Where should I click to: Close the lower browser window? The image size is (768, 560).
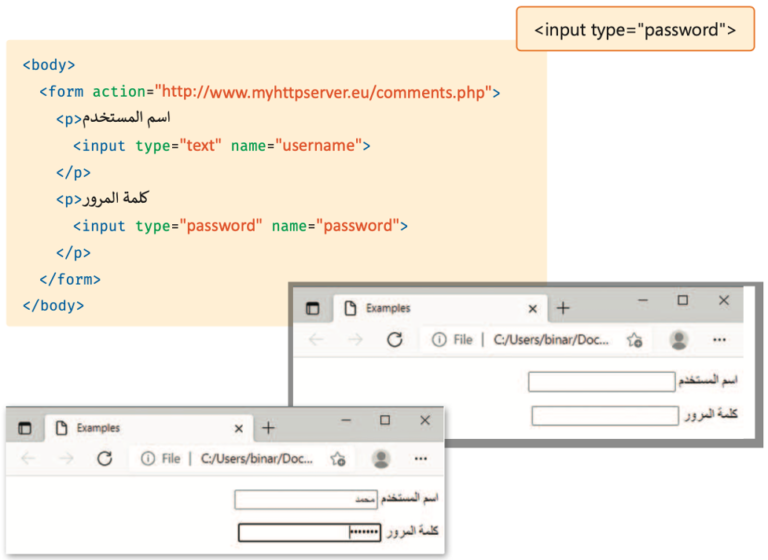pos(425,420)
